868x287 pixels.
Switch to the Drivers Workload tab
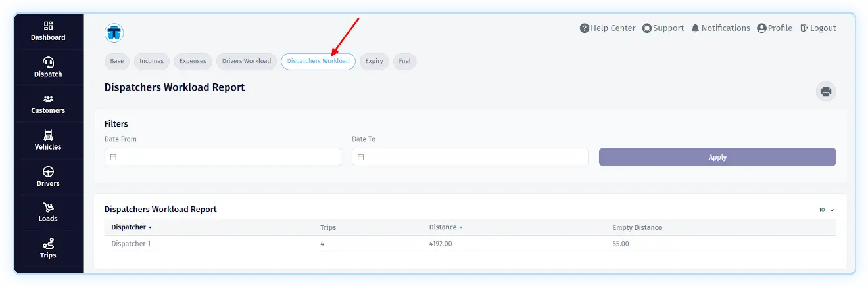click(246, 61)
